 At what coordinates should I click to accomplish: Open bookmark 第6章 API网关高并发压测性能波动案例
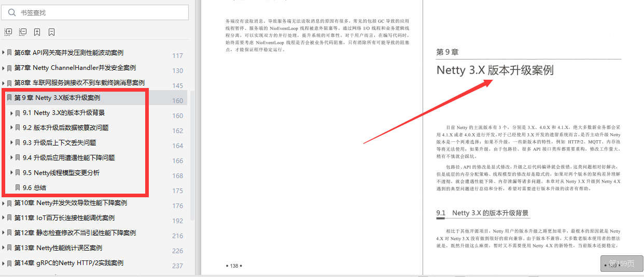click(x=68, y=53)
